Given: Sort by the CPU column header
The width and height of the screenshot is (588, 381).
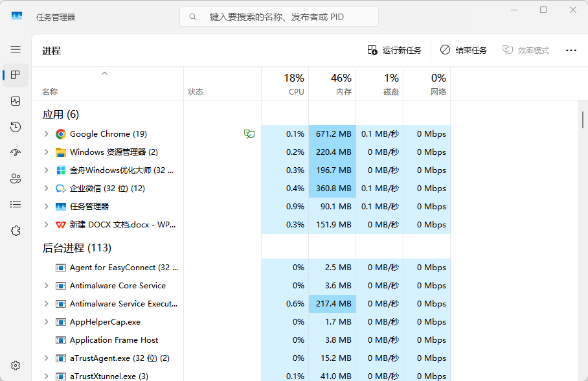Looking at the screenshot, I should tap(285, 84).
